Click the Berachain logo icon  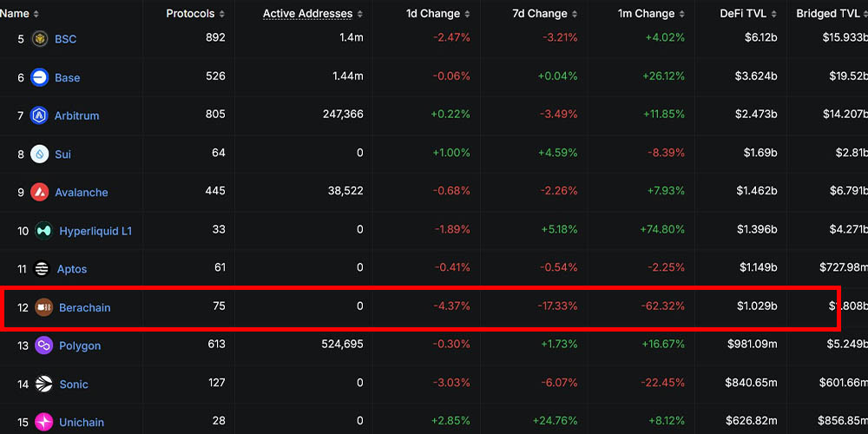[43, 307]
